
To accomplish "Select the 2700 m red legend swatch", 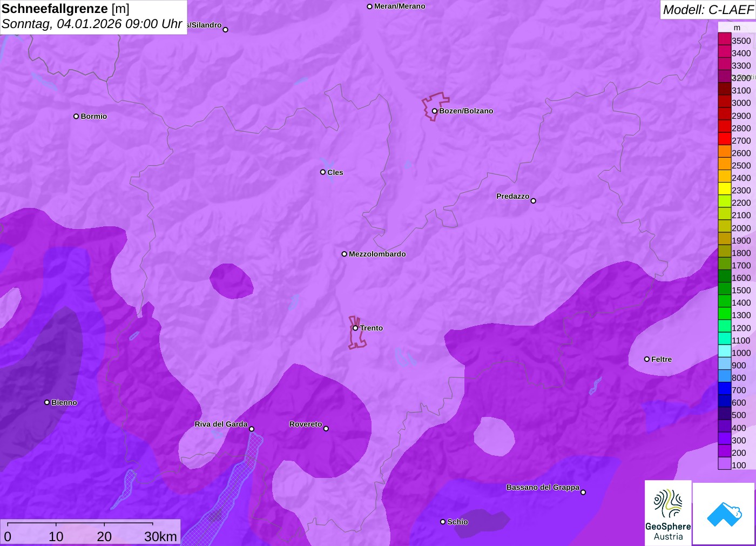I will [x=725, y=139].
